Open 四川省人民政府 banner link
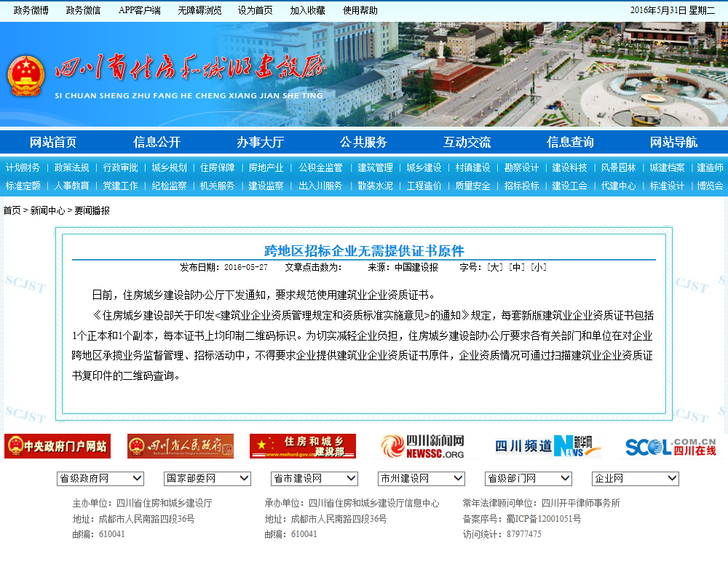The image size is (728, 564). (181, 446)
